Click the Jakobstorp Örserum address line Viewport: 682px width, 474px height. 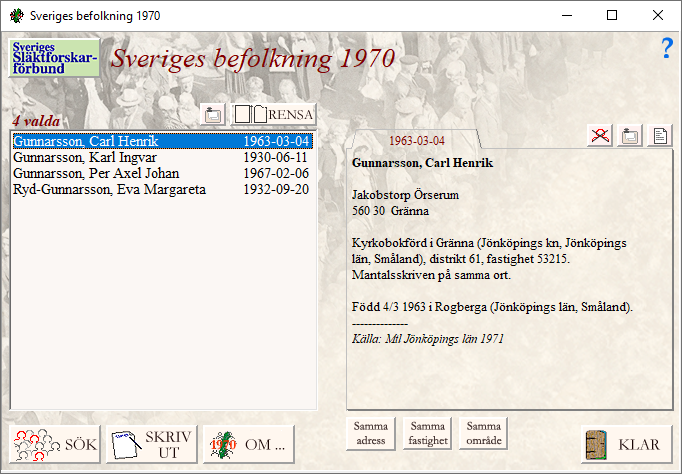[x=405, y=195]
